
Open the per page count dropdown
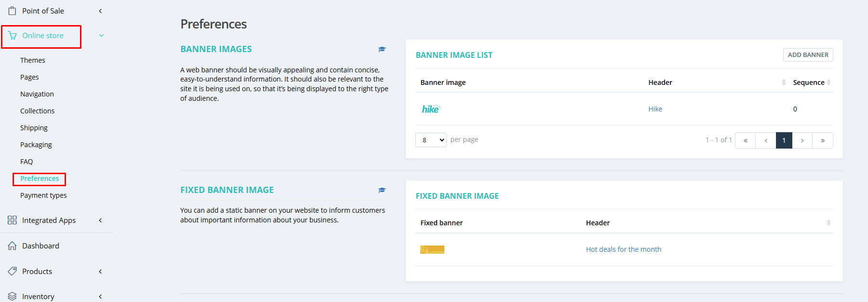click(x=431, y=140)
